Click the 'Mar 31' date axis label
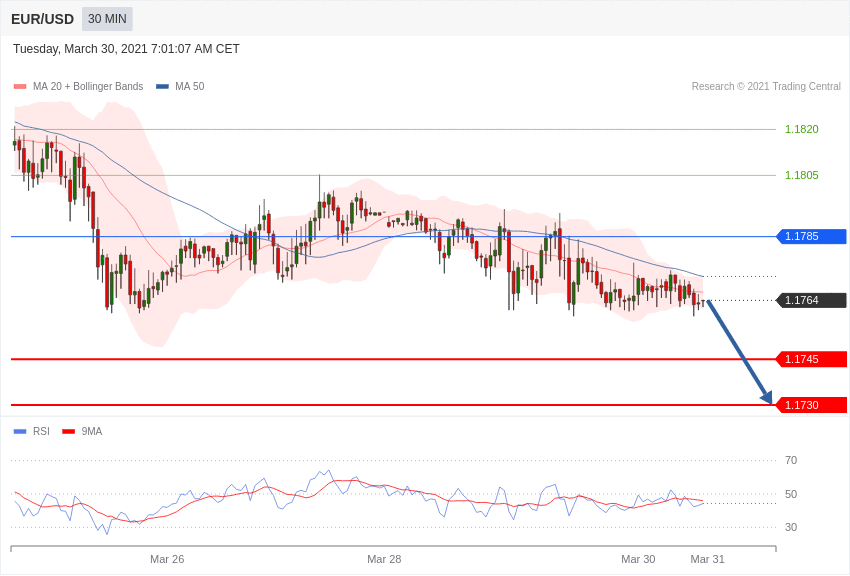Viewport: 850px width, 576px height. [707, 559]
